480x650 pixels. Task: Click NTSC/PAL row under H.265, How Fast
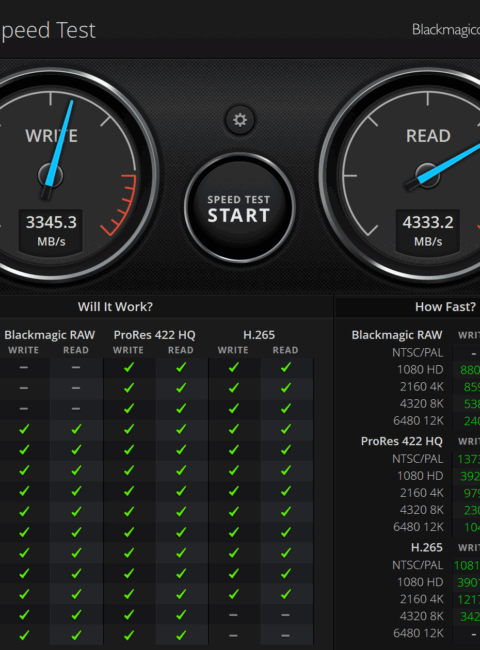click(418, 565)
